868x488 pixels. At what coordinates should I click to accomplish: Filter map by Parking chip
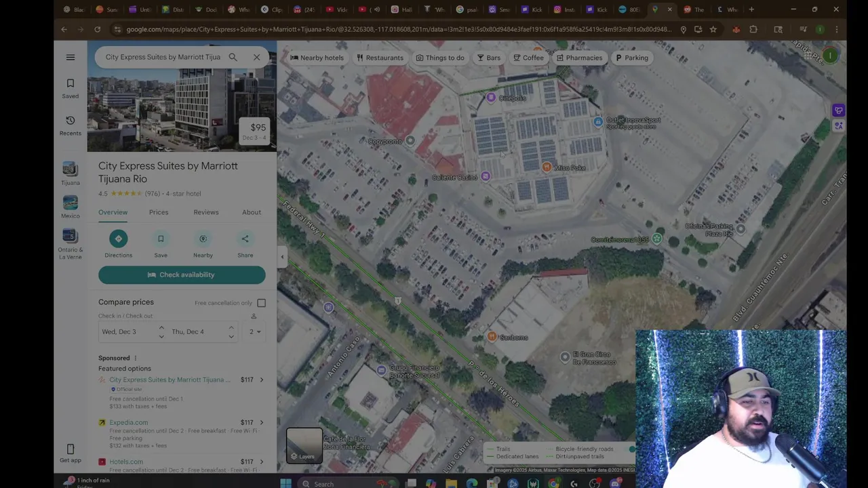pos(632,58)
